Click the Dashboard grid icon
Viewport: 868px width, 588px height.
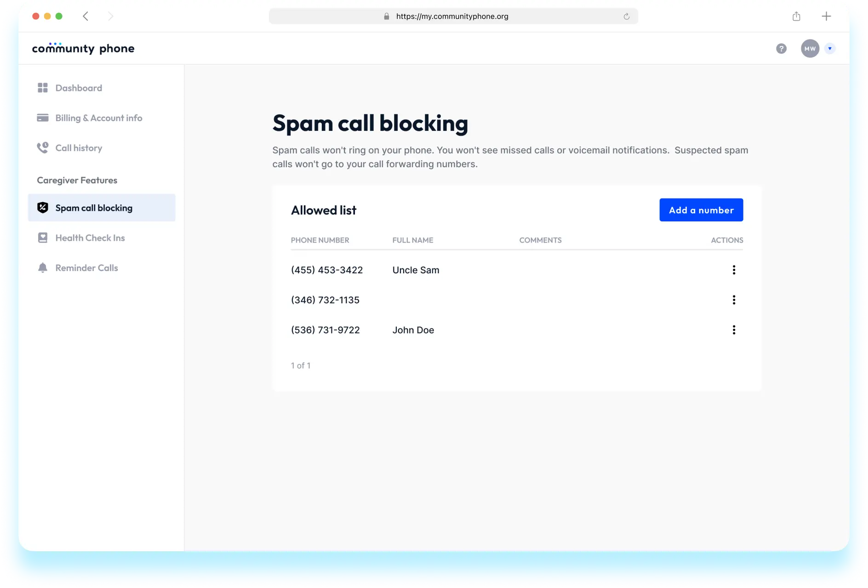(x=43, y=88)
